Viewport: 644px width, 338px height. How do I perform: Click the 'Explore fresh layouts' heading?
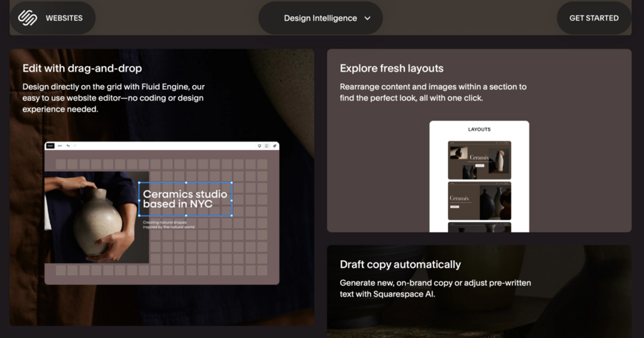coord(391,69)
